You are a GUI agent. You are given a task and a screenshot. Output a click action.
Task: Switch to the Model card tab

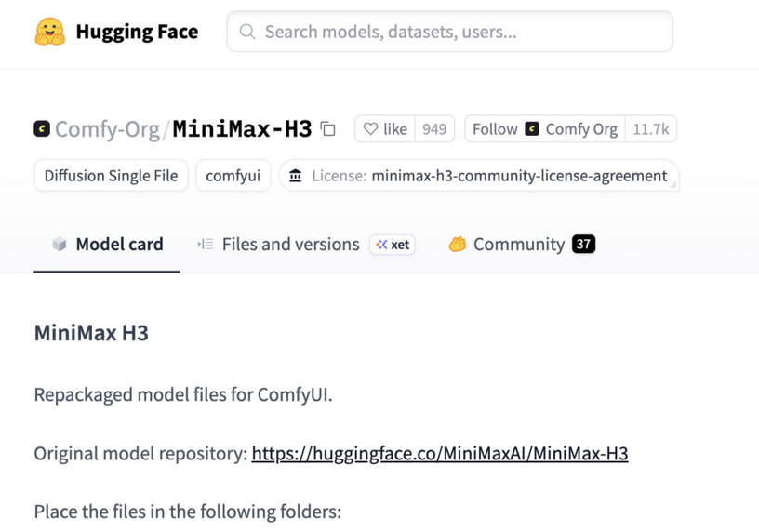pyautogui.click(x=107, y=244)
